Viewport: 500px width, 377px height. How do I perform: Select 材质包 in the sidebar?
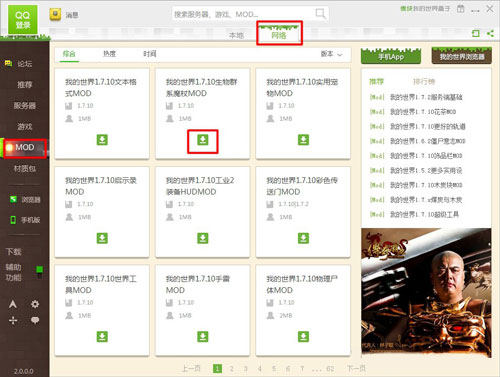(25, 169)
